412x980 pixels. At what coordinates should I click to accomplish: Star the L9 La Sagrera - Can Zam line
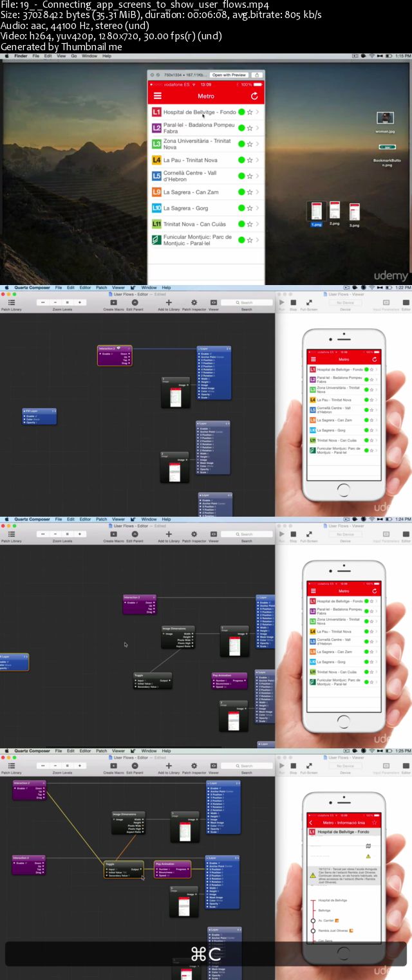pyautogui.click(x=250, y=192)
